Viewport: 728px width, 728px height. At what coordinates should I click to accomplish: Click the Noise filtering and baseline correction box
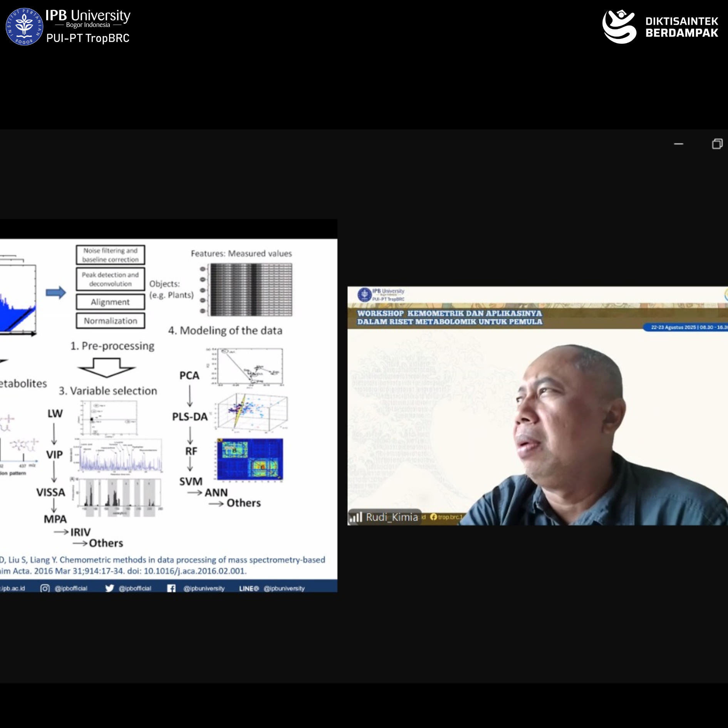(x=110, y=255)
